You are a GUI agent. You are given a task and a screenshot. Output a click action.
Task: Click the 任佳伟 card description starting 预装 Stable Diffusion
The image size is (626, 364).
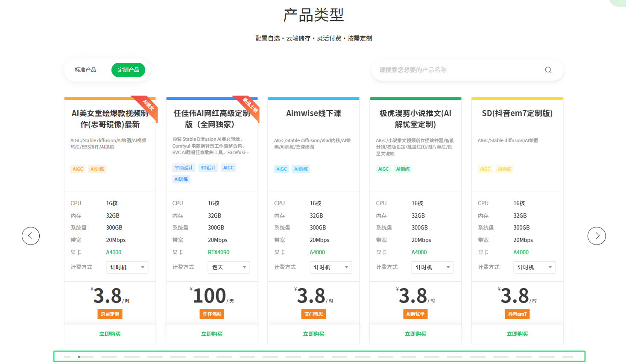[211, 146]
